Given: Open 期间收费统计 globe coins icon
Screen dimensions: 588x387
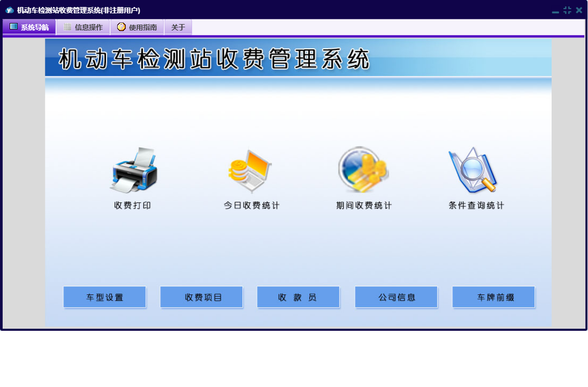Looking at the screenshot, I should coord(363,170).
